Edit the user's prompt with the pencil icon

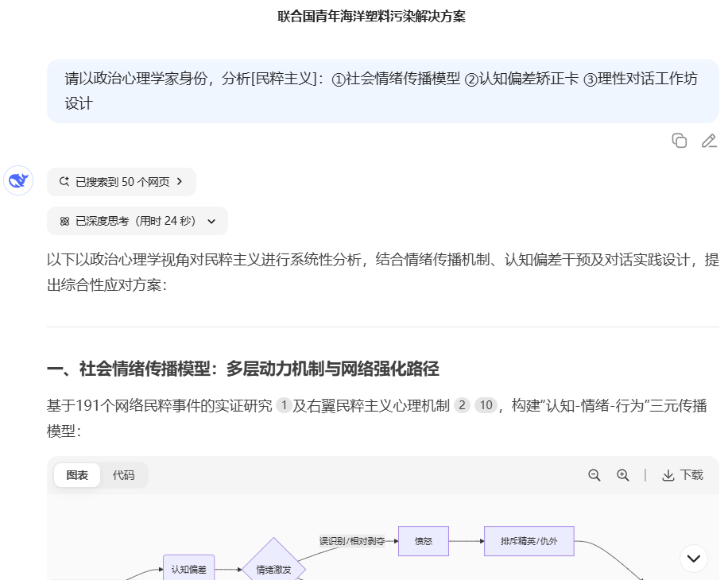point(708,141)
